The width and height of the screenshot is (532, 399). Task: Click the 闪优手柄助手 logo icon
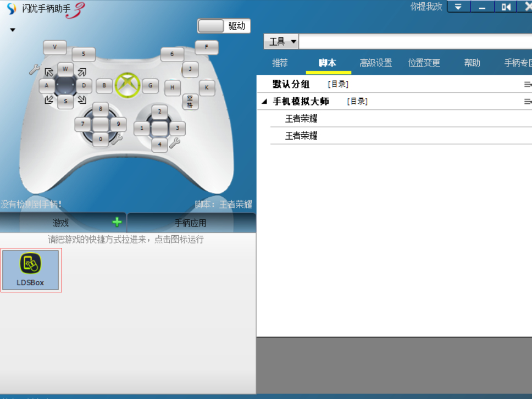[12, 8]
